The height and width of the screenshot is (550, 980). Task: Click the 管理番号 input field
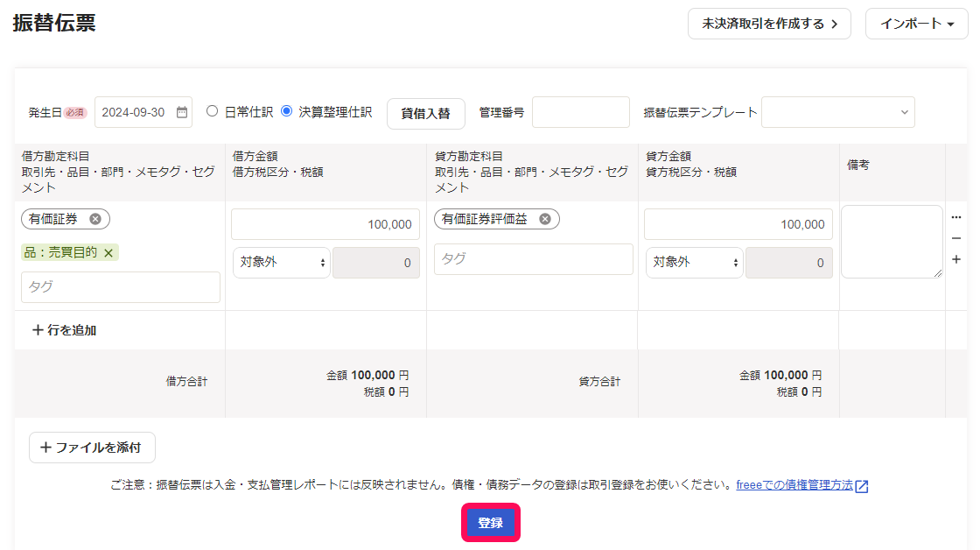[581, 113]
